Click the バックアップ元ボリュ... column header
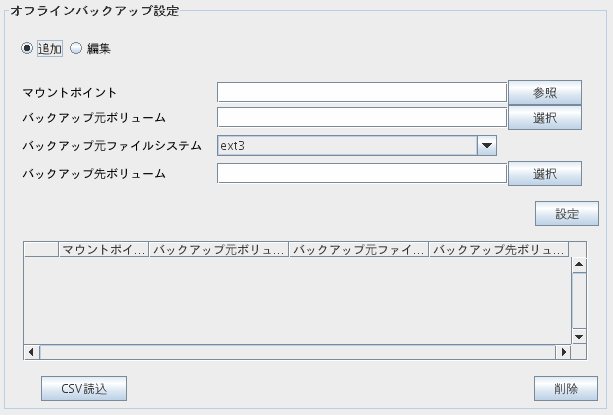The height and width of the screenshot is (415, 613). (x=219, y=250)
